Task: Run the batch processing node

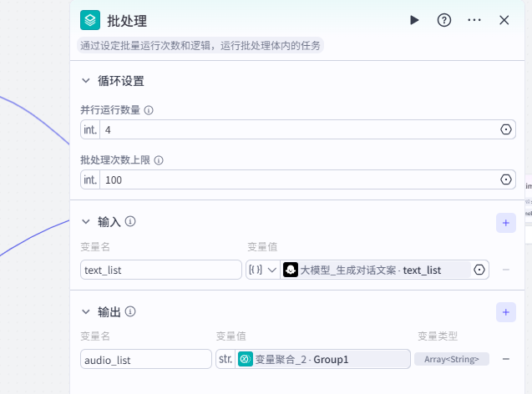Action: [x=414, y=20]
